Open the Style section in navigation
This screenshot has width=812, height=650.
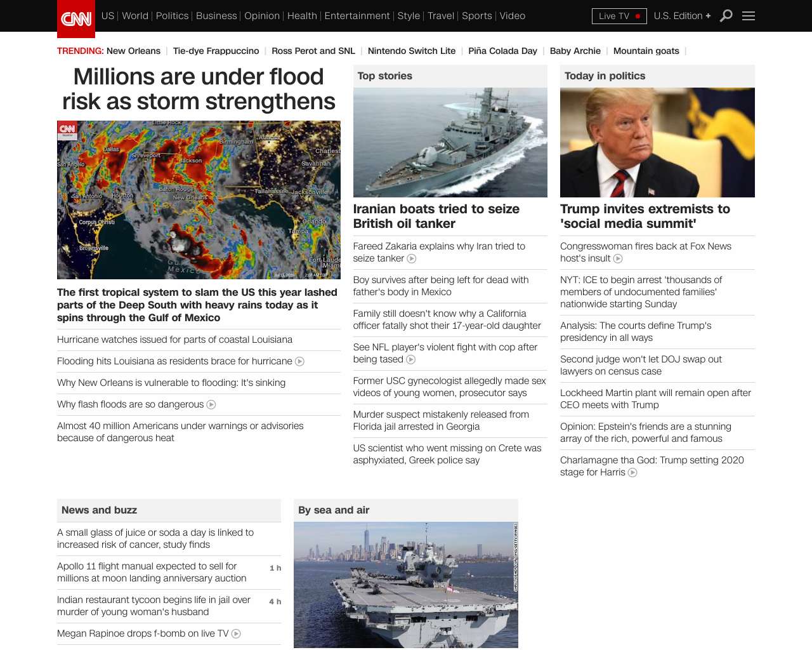click(x=409, y=16)
